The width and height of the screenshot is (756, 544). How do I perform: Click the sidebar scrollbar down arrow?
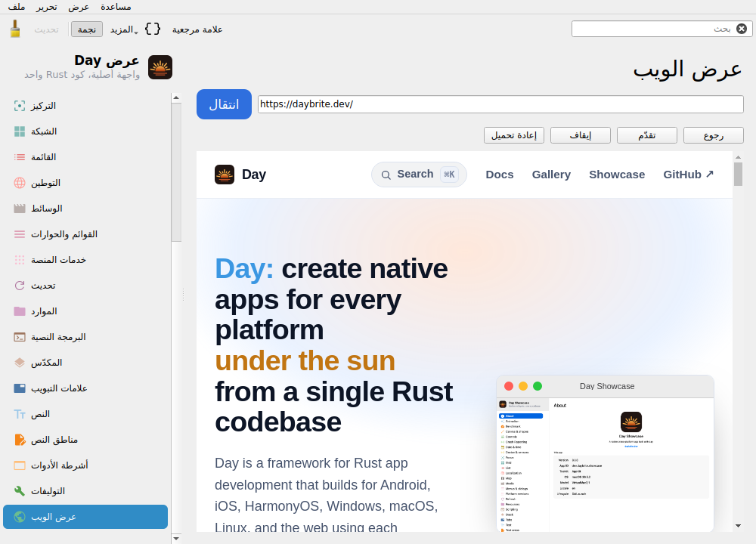pyautogui.click(x=176, y=538)
